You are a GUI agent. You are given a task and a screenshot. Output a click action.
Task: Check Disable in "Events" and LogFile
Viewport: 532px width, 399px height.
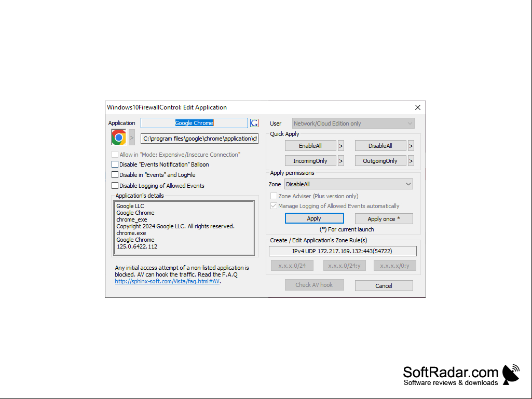[115, 175]
